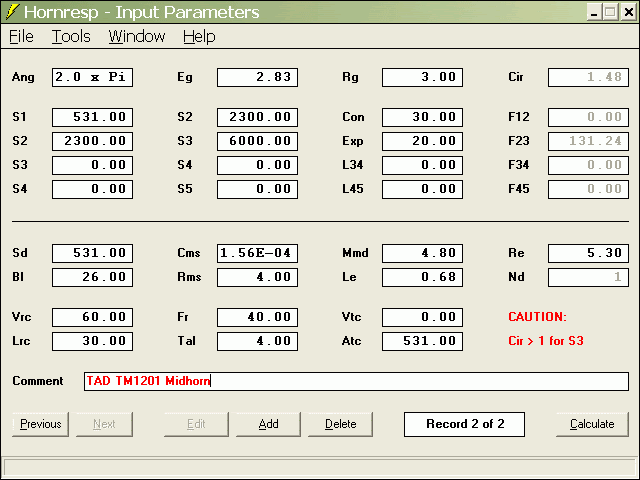Viewport: 640px width, 480px height.
Task: Click the Cir field showing 1.48
Action: point(588,77)
